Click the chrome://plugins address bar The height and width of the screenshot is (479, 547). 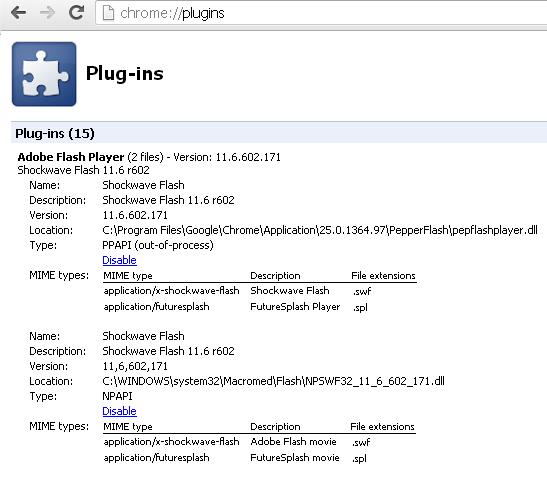click(321, 13)
